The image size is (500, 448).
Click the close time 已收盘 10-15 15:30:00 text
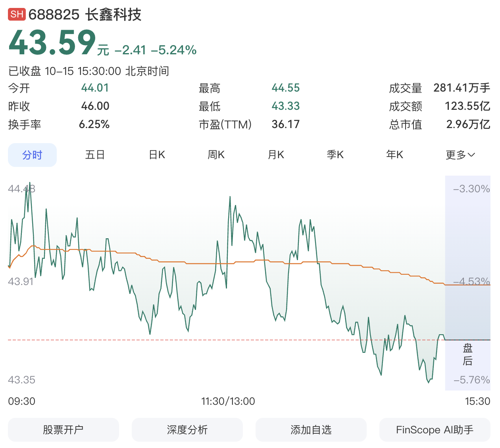pyautogui.click(x=89, y=71)
